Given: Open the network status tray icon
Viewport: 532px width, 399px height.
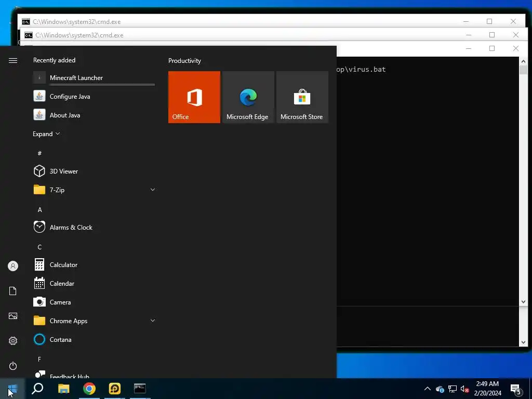Looking at the screenshot, I should 453,389.
